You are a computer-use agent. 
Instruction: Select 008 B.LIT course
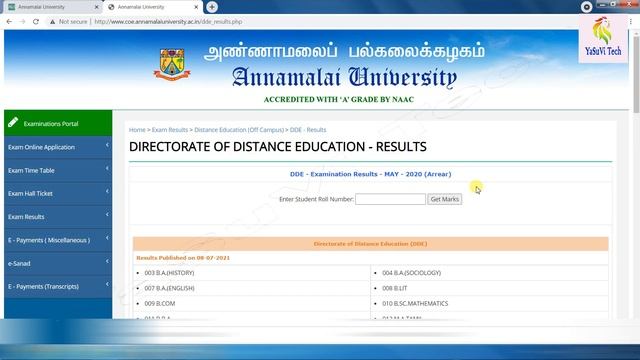[x=395, y=288]
